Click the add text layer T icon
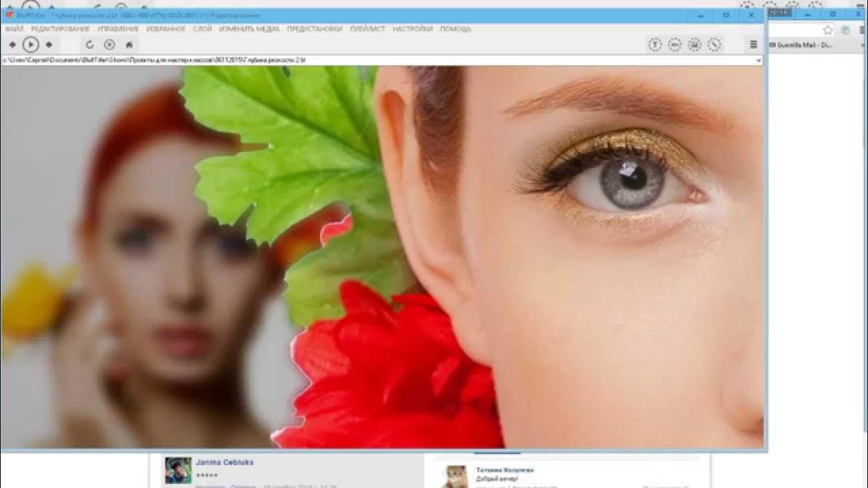Image resolution: width=868 pixels, height=488 pixels. pyautogui.click(x=655, y=45)
